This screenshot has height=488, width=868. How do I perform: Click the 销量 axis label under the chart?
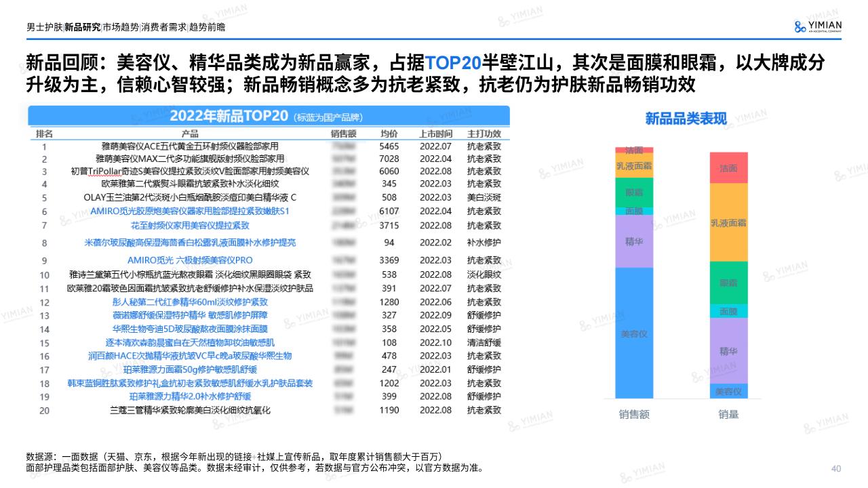click(x=728, y=414)
